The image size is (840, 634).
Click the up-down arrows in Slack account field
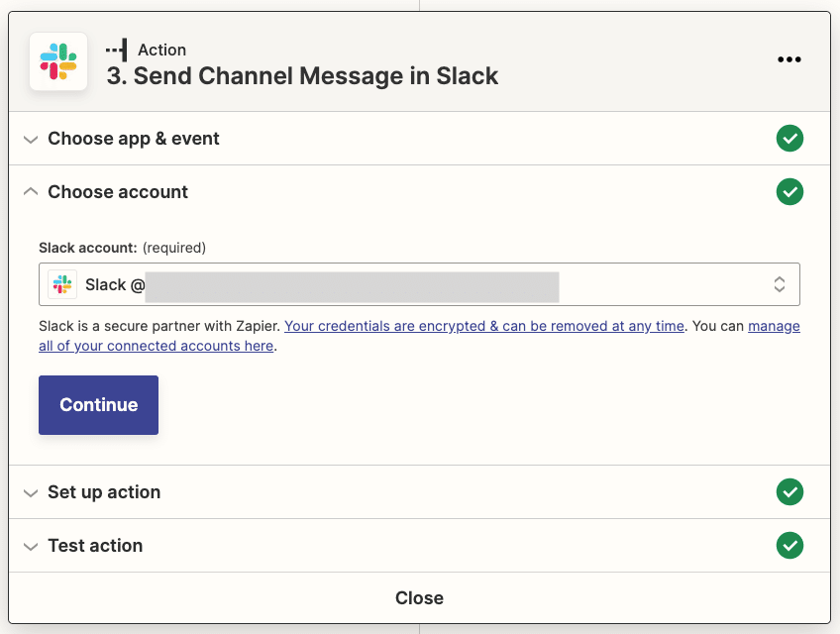pyautogui.click(x=780, y=284)
